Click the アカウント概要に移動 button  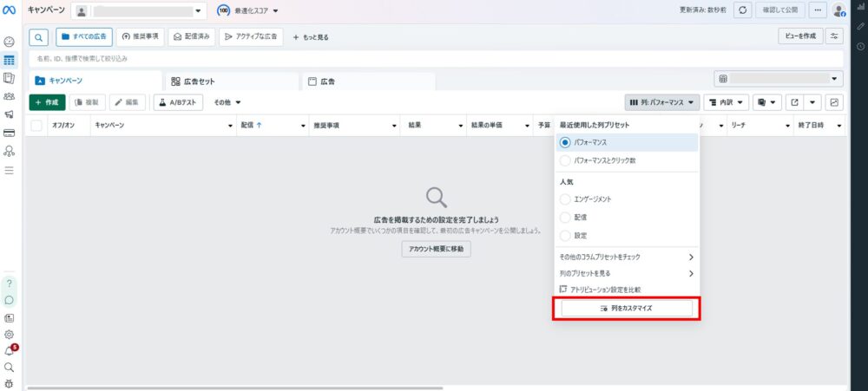click(436, 249)
